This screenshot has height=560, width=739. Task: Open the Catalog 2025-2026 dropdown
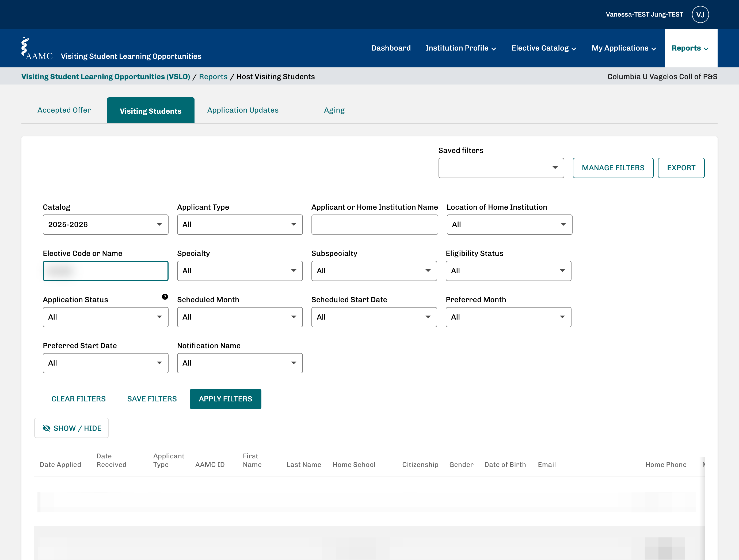coord(106,224)
